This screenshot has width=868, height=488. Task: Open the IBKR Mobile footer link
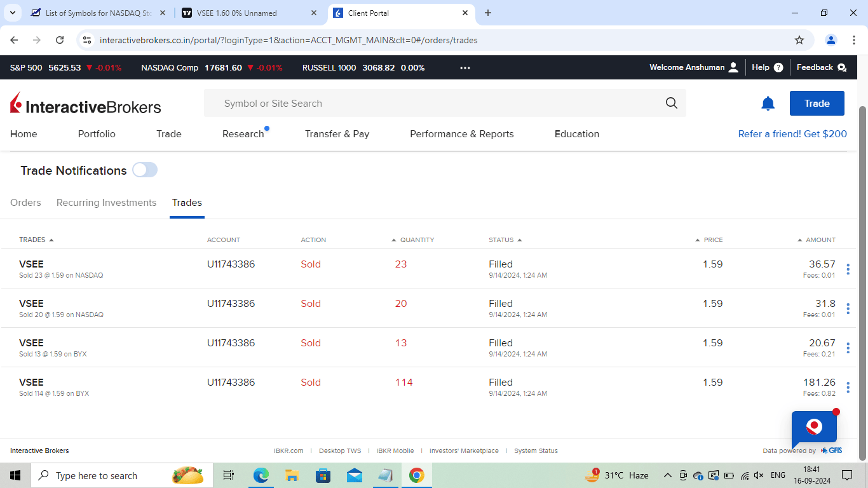click(x=395, y=451)
